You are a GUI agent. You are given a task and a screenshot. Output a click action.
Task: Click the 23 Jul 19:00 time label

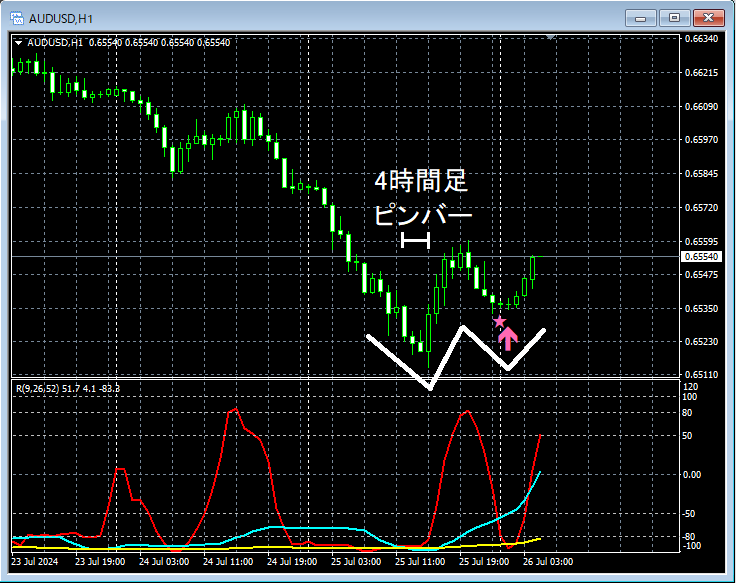100,562
